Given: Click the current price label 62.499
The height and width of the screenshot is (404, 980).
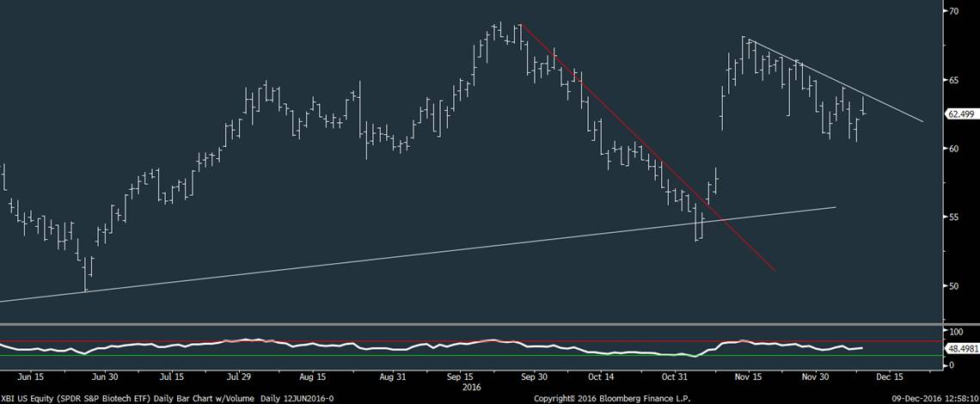Looking at the screenshot, I should click(x=960, y=114).
